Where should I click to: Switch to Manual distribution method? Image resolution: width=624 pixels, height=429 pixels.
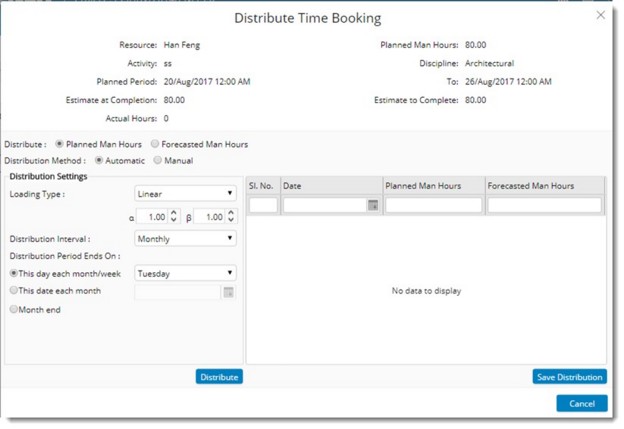(157, 160)
